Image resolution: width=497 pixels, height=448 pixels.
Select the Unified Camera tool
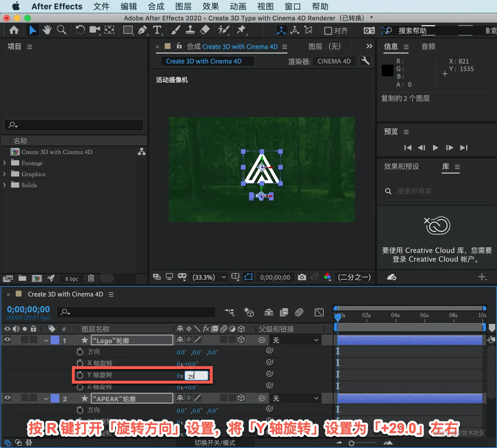tap(95, 30)
